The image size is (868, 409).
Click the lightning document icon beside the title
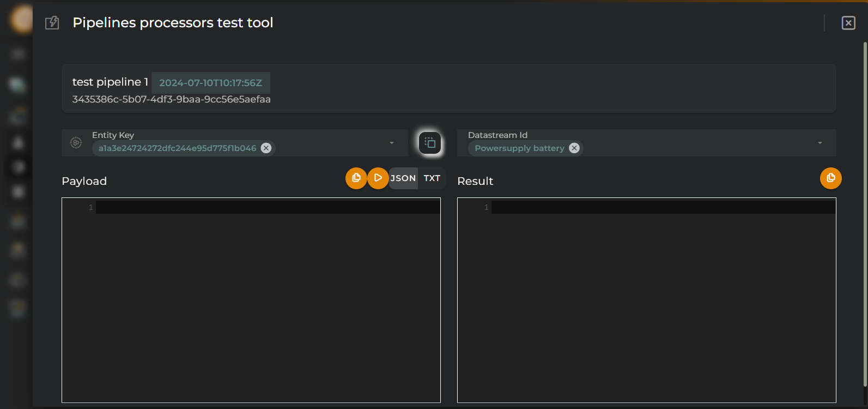52,23
